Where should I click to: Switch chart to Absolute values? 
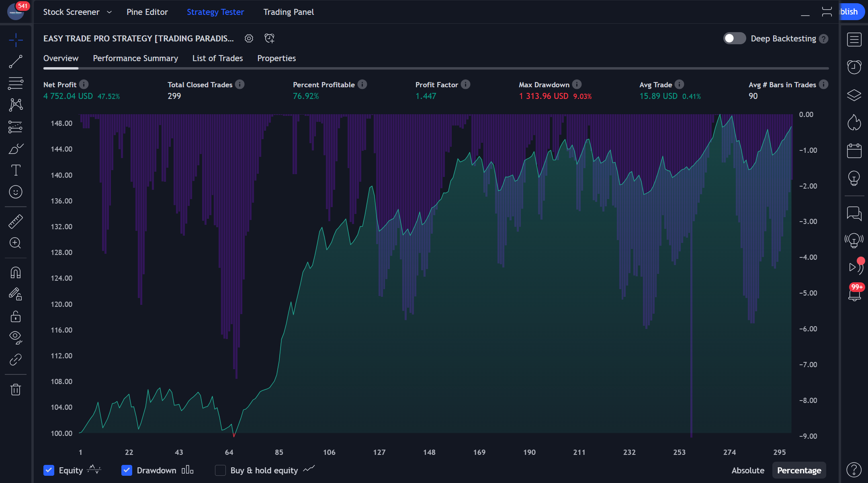[747, 470]
